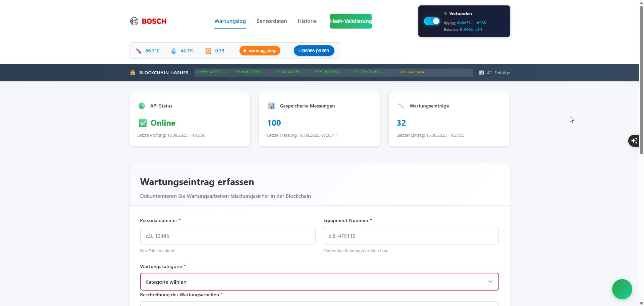Click the chart icon beside 42 Einträge
Image resolution: width=644 pixels, height=306 pixels.
(x=482, y=73)
